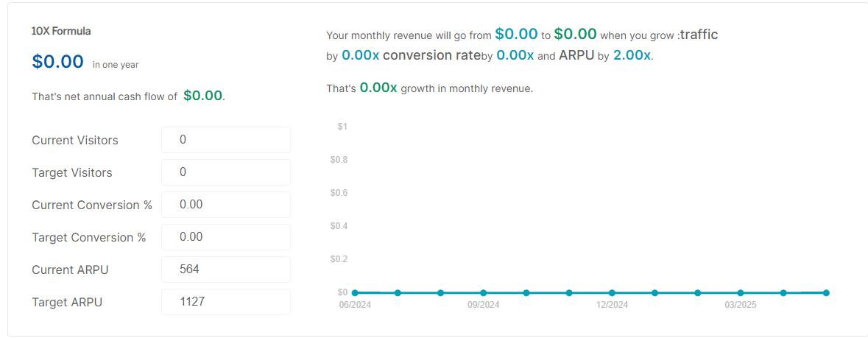Select the 0.00x conversion rate multiplier
868x338 pixels.
click(515, 55)
